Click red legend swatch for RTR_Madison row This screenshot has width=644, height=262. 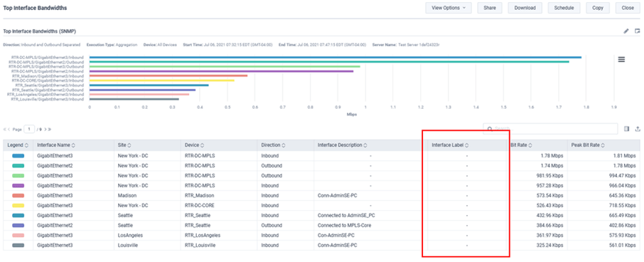tap(18, 195)
